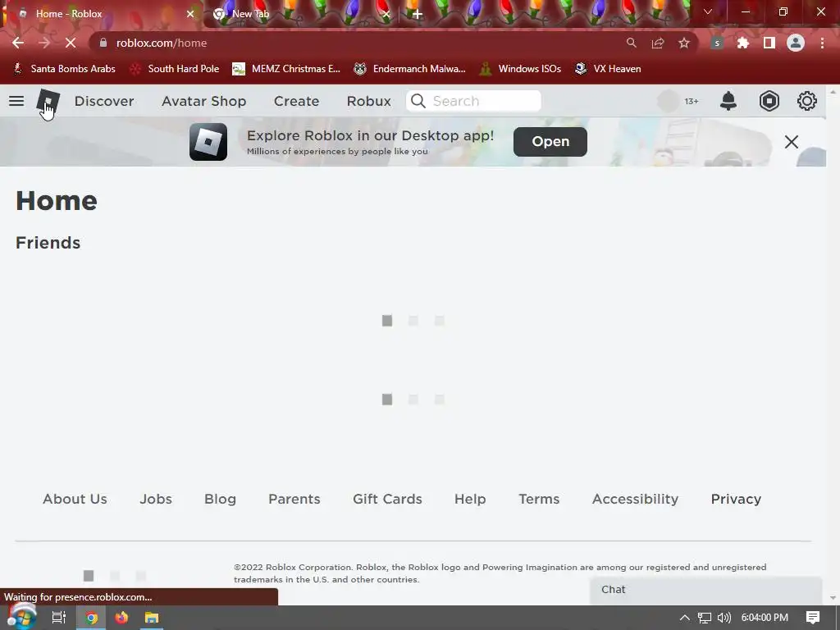Go to the Robux page

coord(368,101)
